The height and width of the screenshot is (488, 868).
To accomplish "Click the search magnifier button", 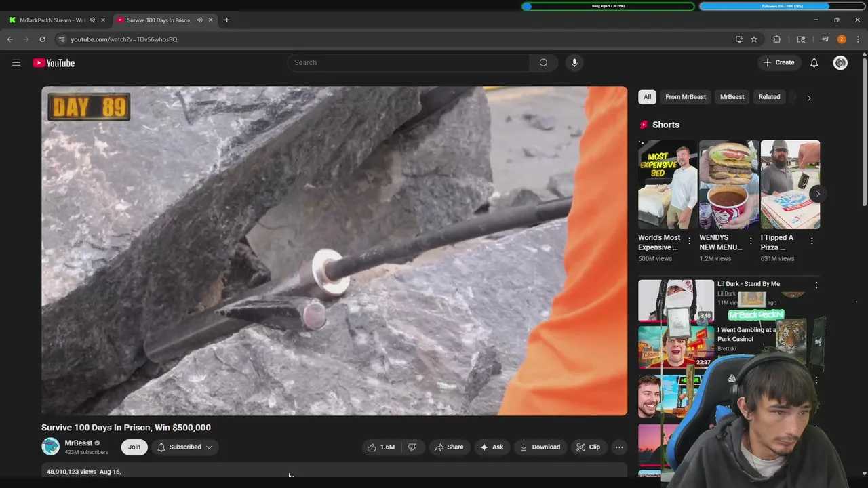I will [x=544, y=62].
